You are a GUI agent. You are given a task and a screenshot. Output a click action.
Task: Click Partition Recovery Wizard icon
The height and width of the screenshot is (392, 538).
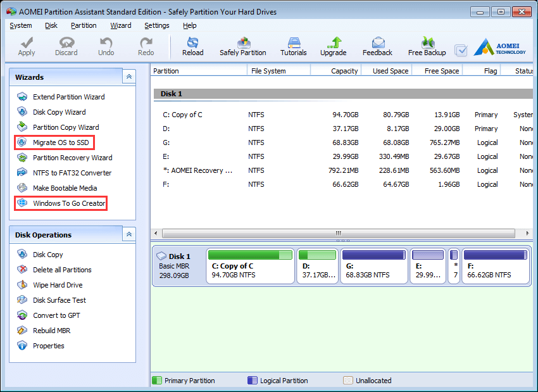(22, 158)
